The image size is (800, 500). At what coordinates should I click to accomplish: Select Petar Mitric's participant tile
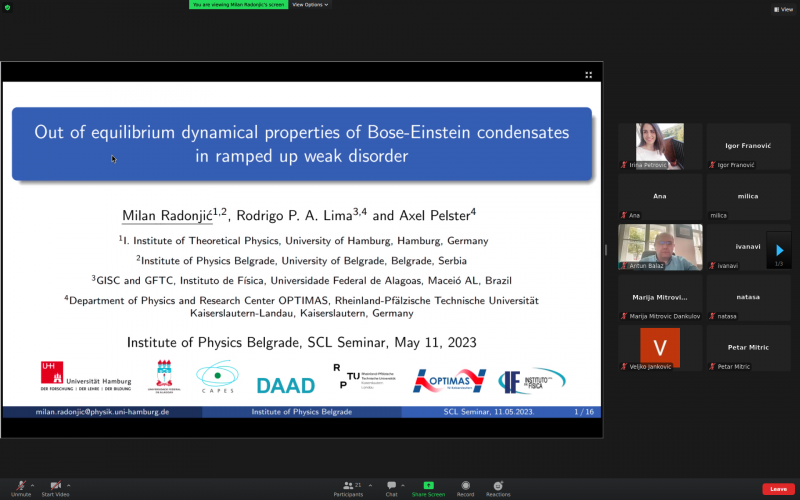tap(748, 348)
